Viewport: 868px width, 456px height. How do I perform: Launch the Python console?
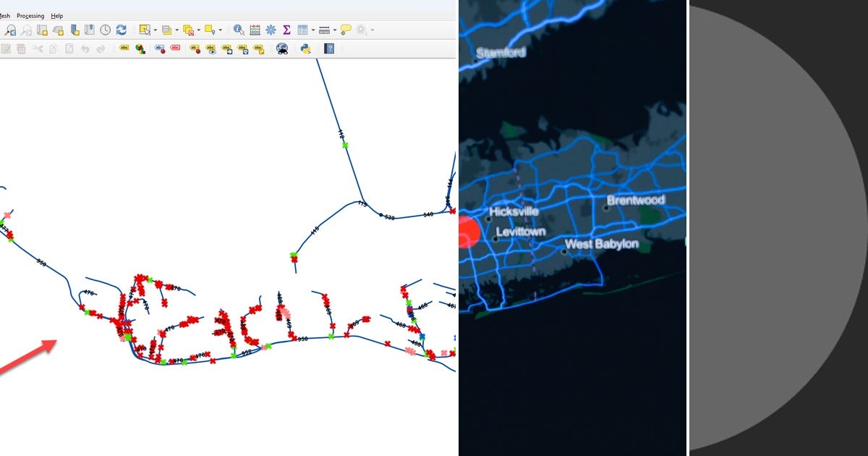tap(304, 48)
